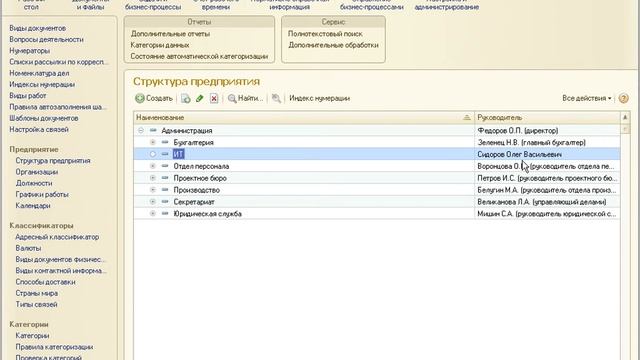The width and height of the screenshot is (640, 360).
Task: Click the Индекс нумерации button
Action: (x=320, y=98)
